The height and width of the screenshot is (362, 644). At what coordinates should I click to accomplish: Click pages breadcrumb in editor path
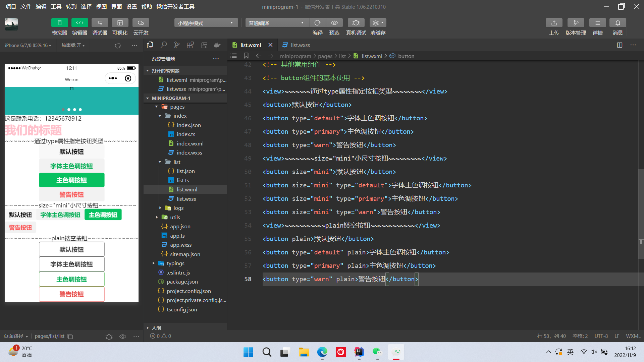(325, 56)
